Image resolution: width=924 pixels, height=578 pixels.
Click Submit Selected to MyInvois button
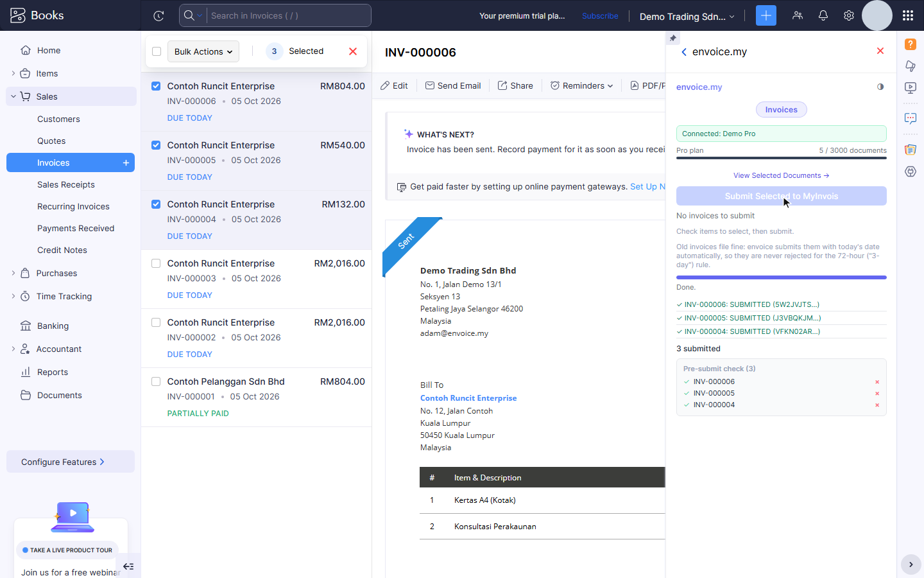(x=782, y=196)
